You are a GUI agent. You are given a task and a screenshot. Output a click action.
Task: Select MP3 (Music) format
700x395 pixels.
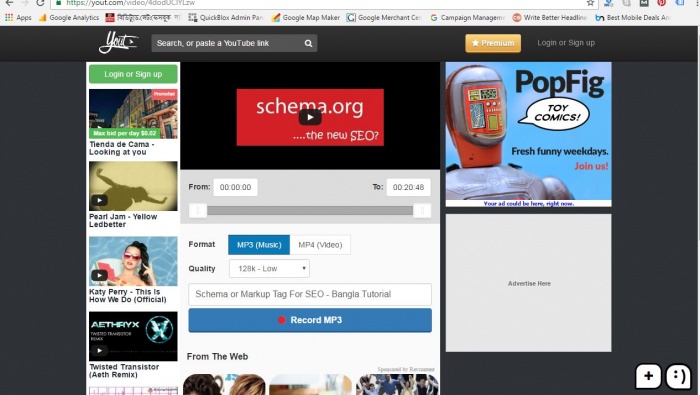pos(259,245)
